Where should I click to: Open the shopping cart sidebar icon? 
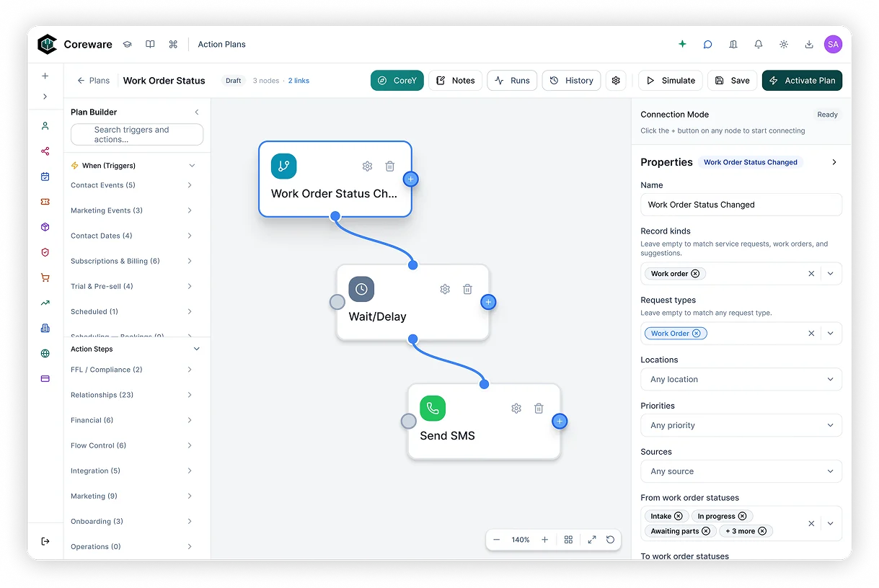point(45,277)
